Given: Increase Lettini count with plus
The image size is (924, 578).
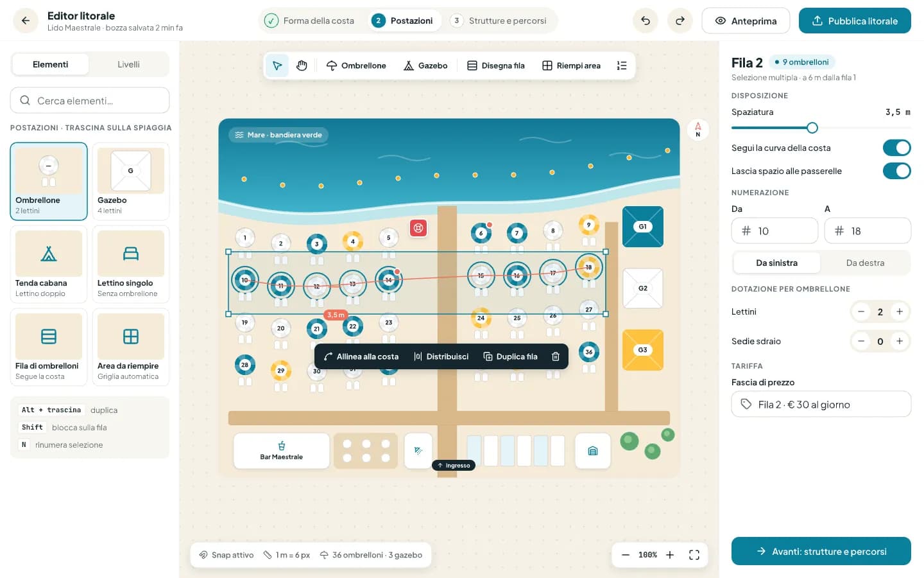Looking at the screenshot, I should [x=900, y=311].
